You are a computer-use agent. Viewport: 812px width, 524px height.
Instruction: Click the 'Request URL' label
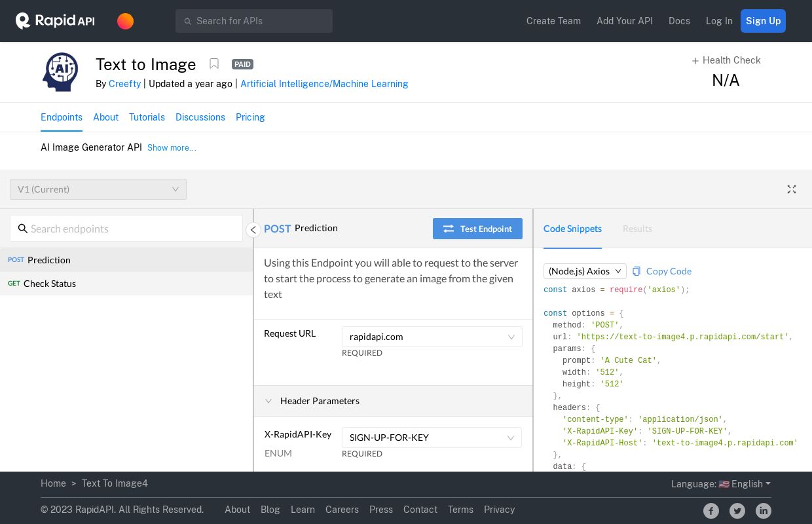tap(289, 333)
